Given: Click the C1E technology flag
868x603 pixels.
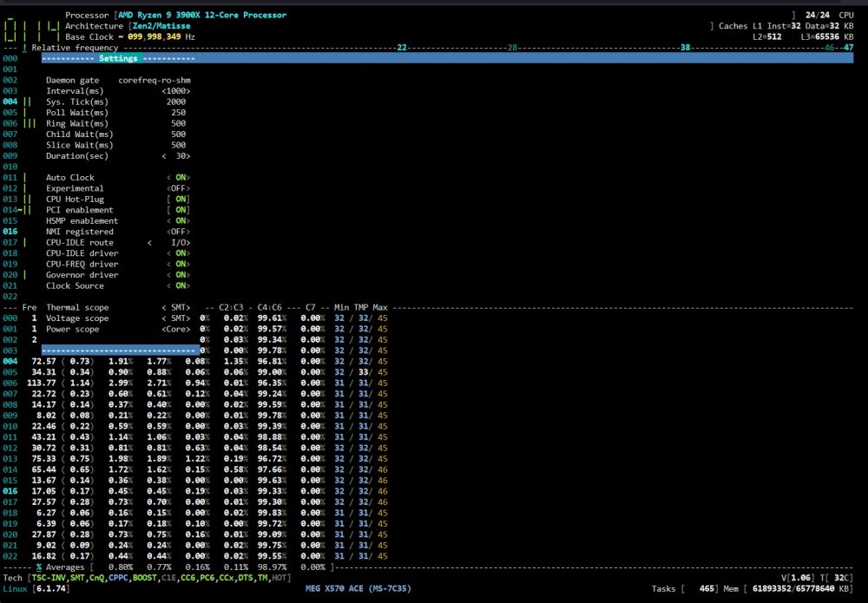Looking at the screenshot, I should click(169, 578).
